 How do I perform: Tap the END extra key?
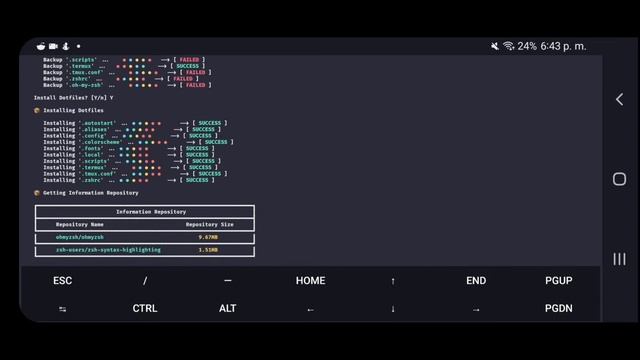coord(476,281)
